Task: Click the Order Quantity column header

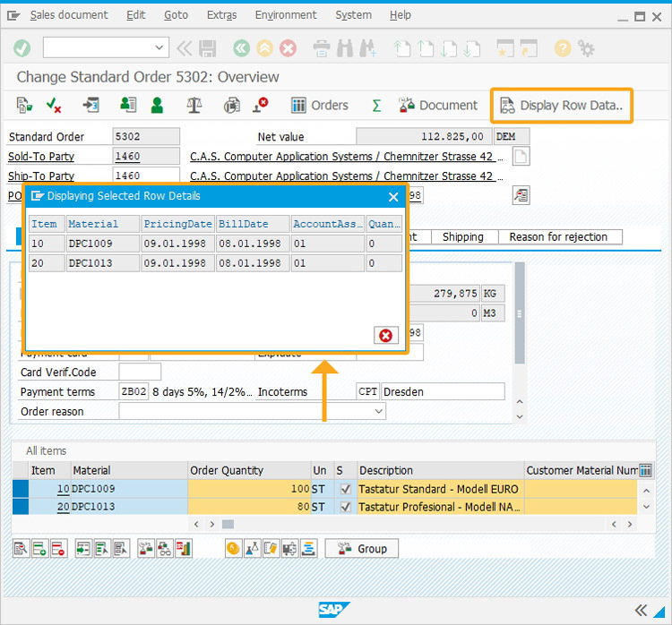Action: click(x=249, y=470)
